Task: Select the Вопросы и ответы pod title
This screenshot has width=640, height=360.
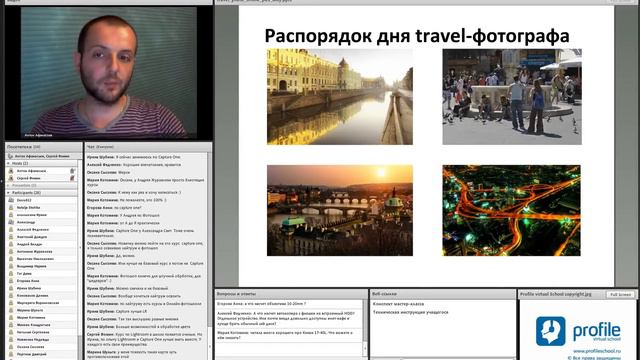Action: [236, 294]
